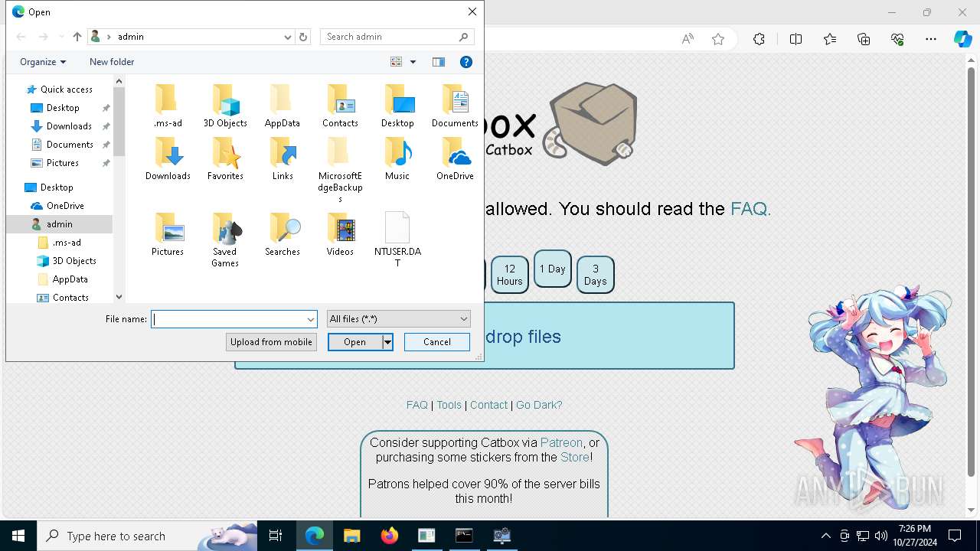Select Documents under Quick access
980x551 pixels.
pyautogui.click(x=70, y=145)
